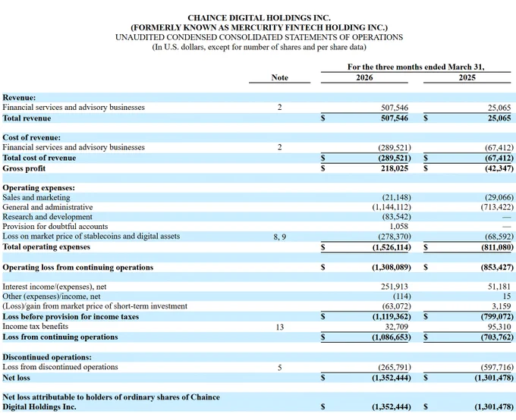Select Gross profit value 218,025
The width and height of the screenshot is (516, 420).
coord(395,168)
